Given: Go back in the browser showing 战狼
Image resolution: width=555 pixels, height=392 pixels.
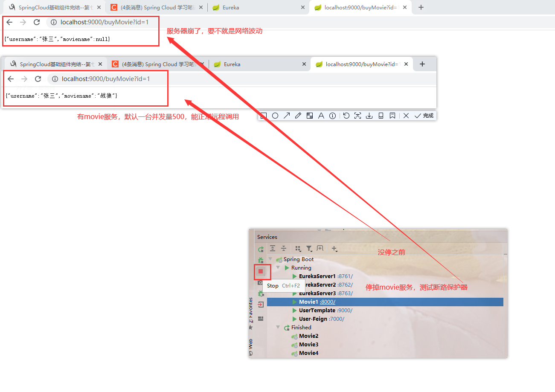Looking at the screenshot, I should click(x=11, y=79).
